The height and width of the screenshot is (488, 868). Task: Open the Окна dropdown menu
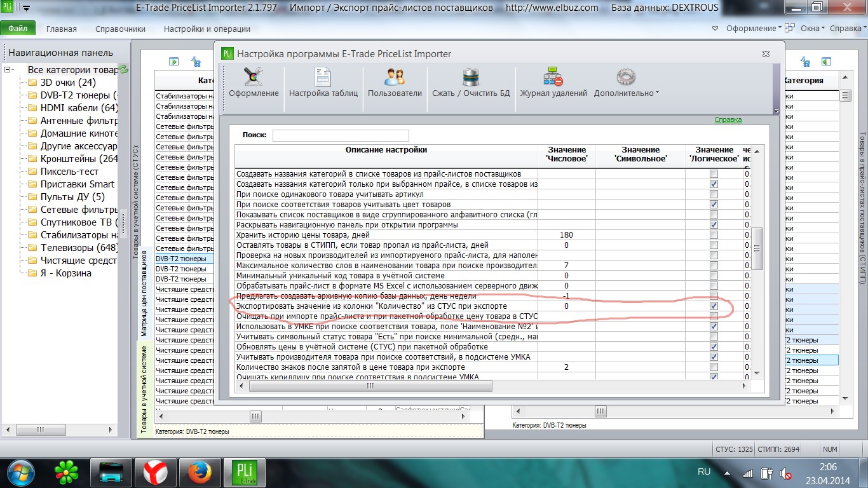coord(812,29)
